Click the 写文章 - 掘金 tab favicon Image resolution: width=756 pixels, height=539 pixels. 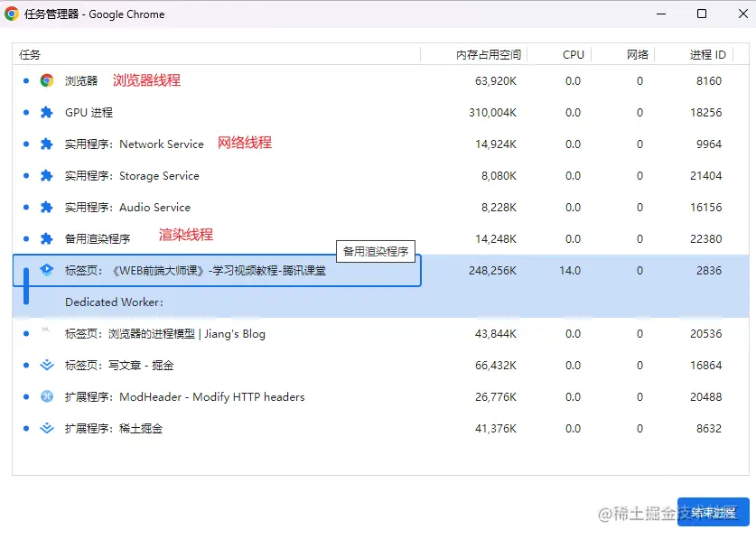point(47,365)
